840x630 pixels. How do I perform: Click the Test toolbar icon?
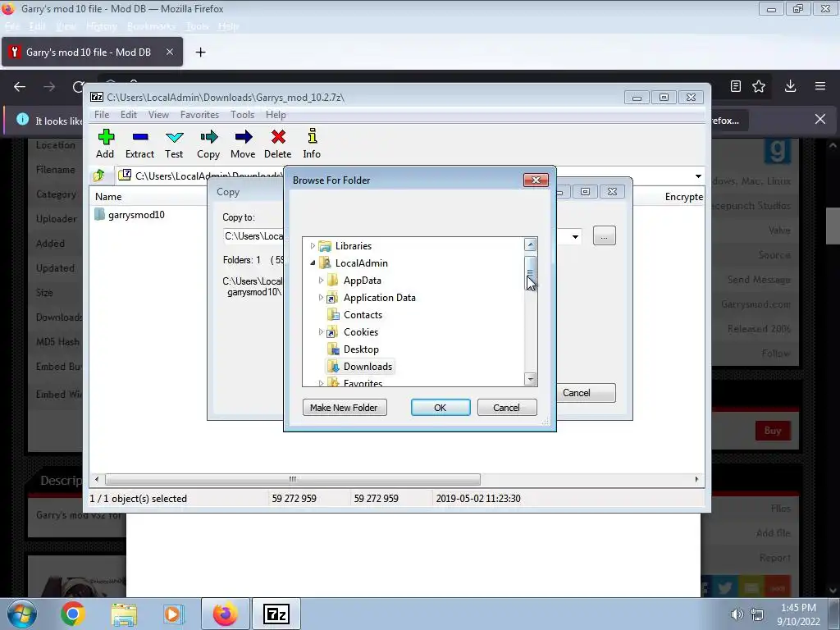pyautogui.click(x=174, y=137)
